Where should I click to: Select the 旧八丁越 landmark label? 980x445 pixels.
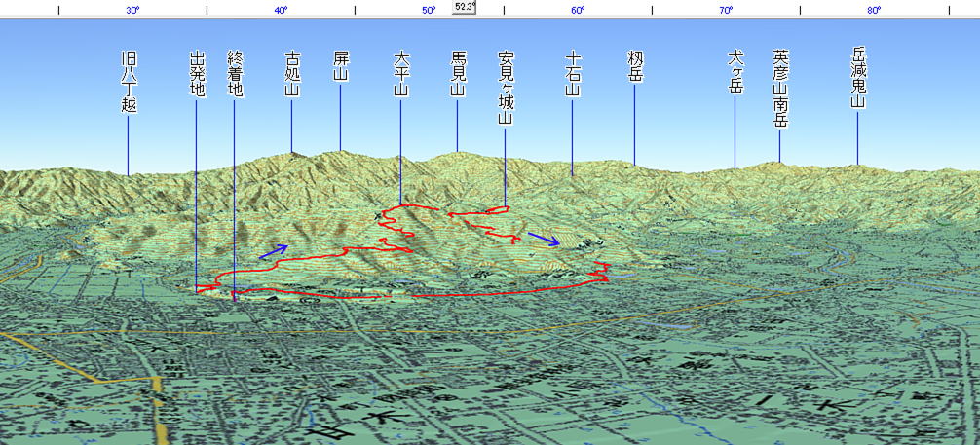click(x=129, y=83)
